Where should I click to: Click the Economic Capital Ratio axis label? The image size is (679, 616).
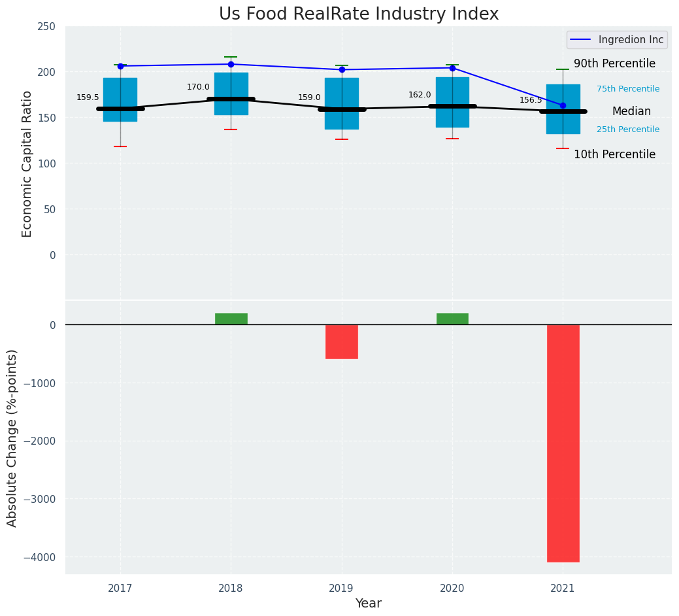27,163
